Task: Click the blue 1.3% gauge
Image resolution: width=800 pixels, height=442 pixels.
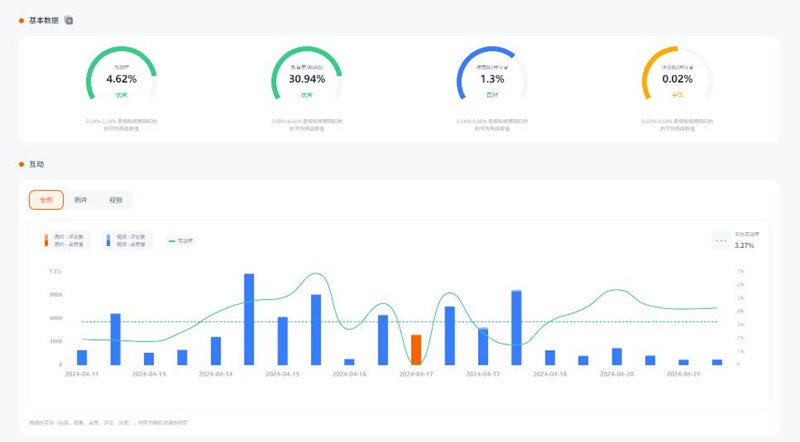Action: (492, 75)
